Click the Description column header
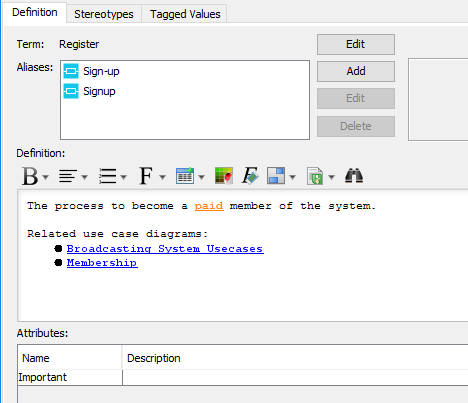 tap(295, 358)
